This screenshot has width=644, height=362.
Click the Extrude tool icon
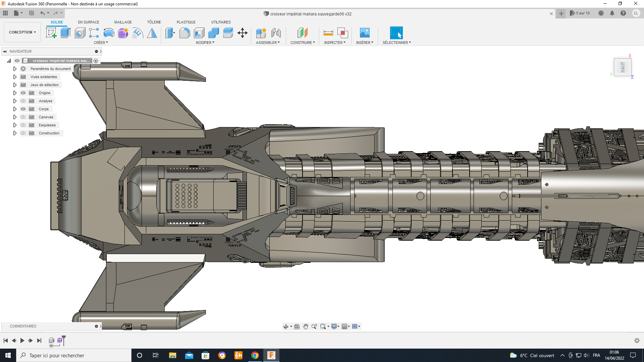[65, 33]
